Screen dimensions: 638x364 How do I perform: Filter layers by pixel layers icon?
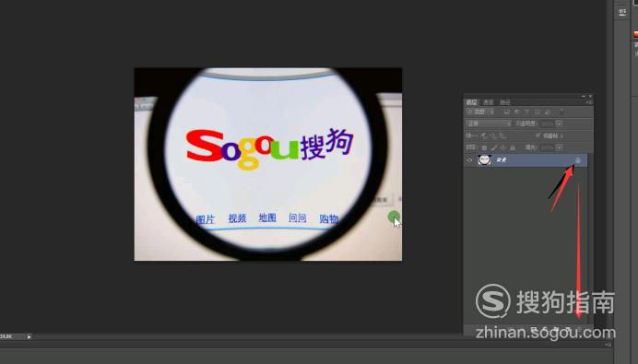(506, 112)
